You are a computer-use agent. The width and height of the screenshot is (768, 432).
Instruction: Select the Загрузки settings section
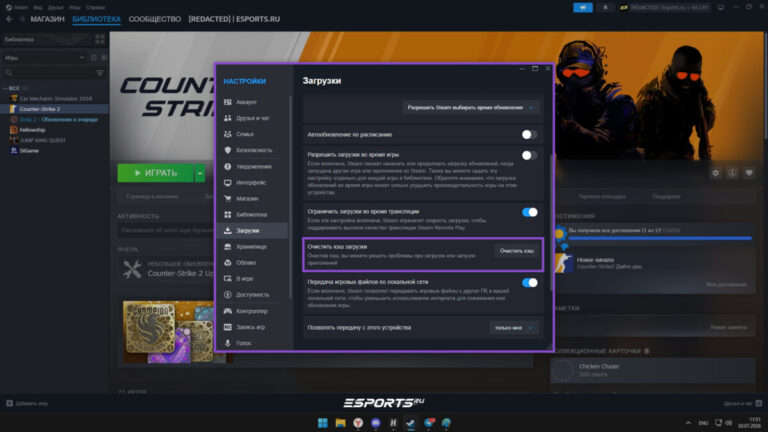[x=252, y=231]
